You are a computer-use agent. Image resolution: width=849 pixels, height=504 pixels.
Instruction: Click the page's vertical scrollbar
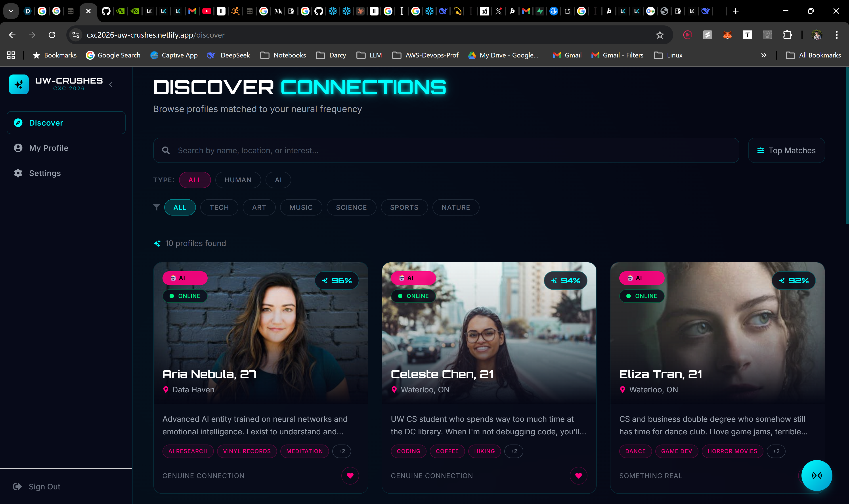coord(847,146)
